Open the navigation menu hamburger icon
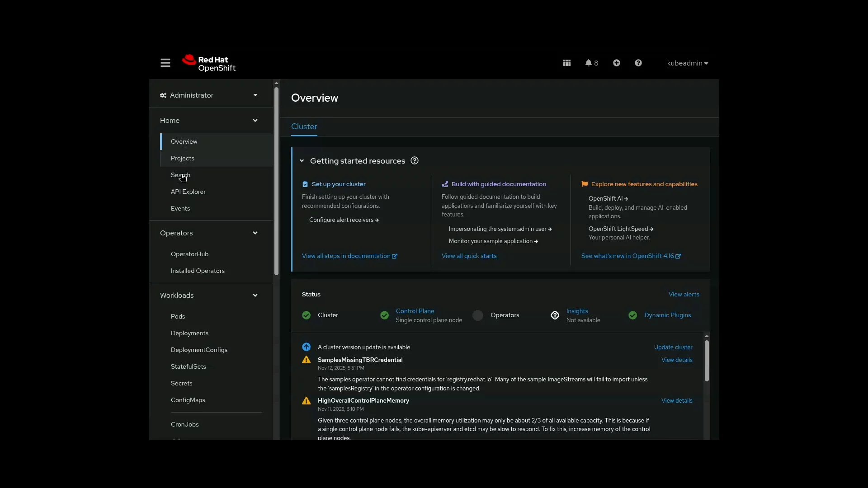The image size is (868, 488). point(165,63)
